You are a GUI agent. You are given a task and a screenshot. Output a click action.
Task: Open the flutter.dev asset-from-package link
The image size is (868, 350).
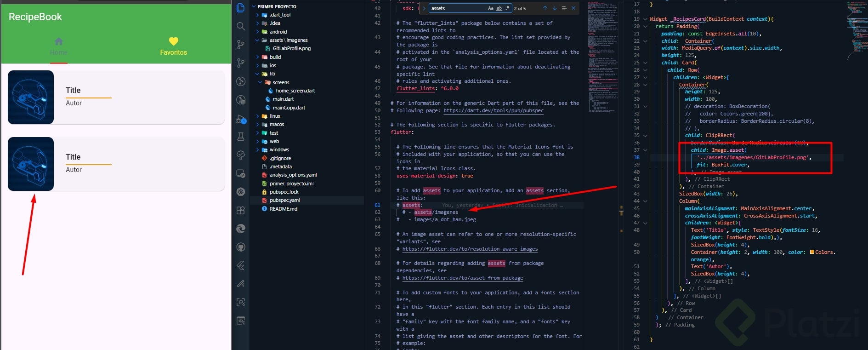pos(463,278)
